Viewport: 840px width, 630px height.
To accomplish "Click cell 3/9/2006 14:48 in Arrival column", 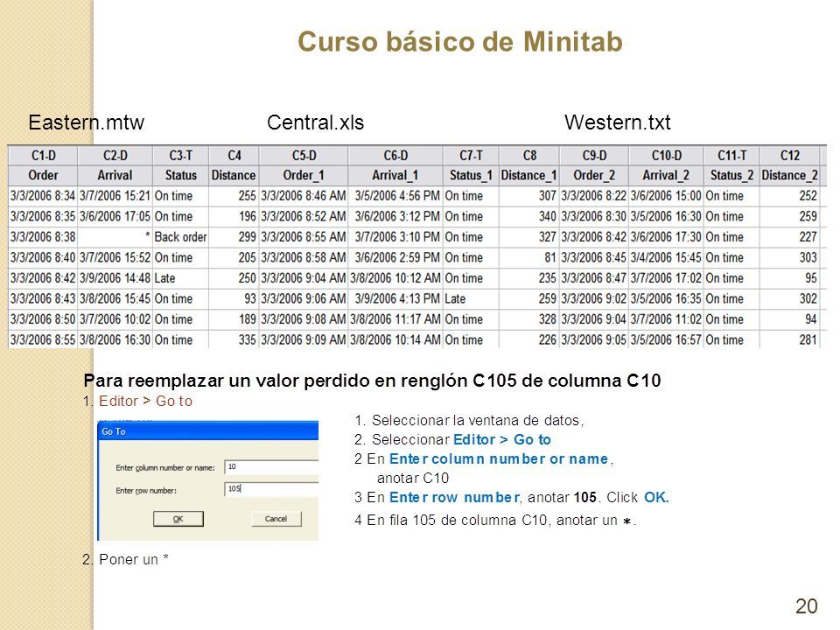I will pos(115,278).
